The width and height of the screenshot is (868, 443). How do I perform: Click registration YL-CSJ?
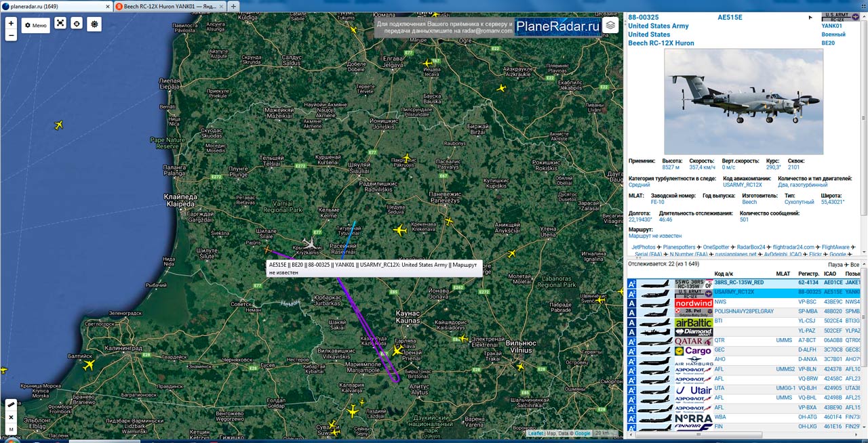[x=808, y=321]
